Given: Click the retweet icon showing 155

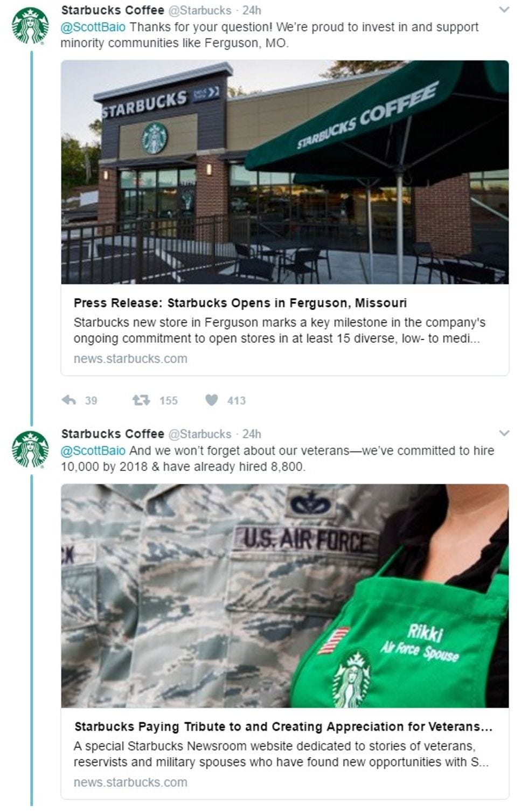Looking at the screenshot, I should [x=141, y=400].
